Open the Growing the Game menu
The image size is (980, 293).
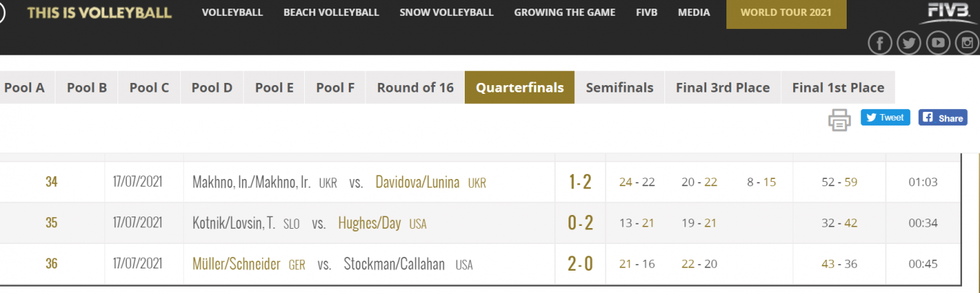pos(565,12)
